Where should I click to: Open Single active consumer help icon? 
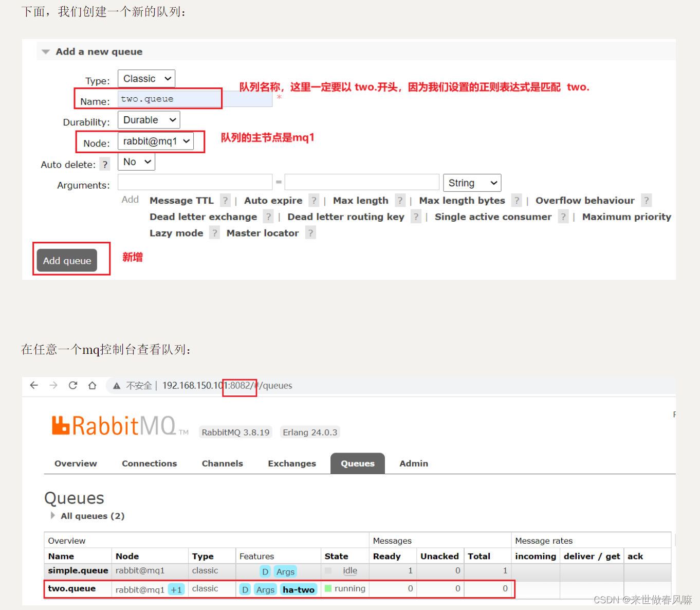563,217
